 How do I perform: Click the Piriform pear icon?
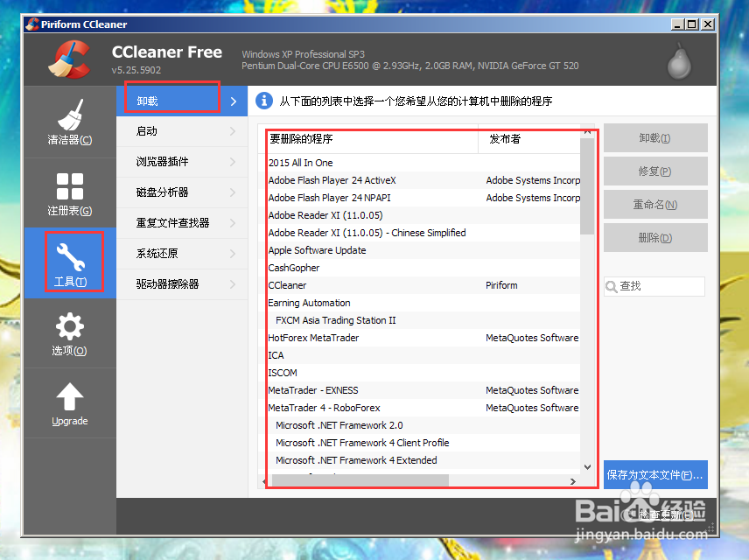click(x=679, y=61)
